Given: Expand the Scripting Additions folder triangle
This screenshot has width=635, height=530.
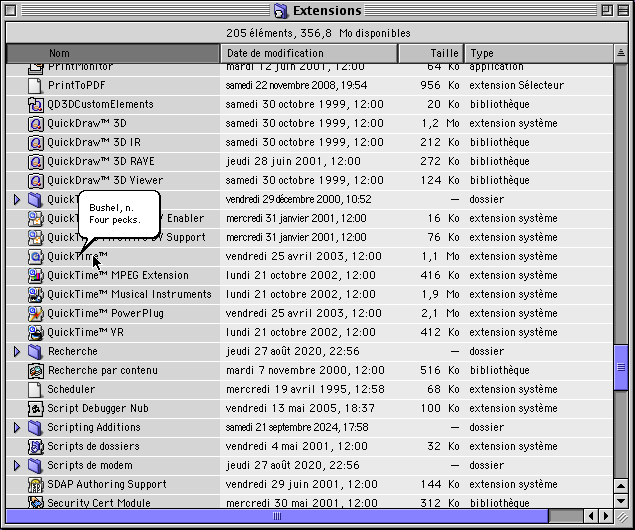Looking at the screenshot, I should click(x=17, y=427).
